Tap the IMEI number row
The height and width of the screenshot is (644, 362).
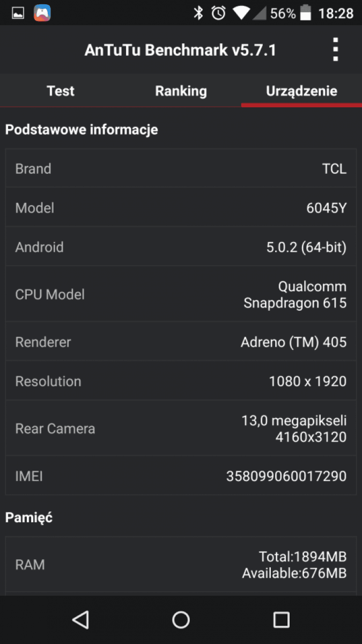point(181,475)
